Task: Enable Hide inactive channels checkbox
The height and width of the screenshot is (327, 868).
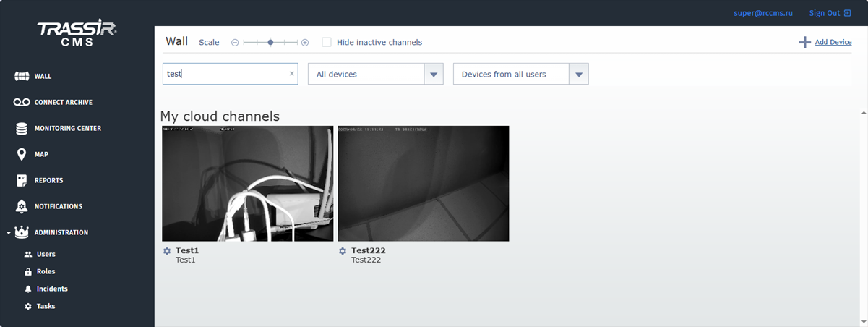Action: pyautogui.click(x=327, y=42)
